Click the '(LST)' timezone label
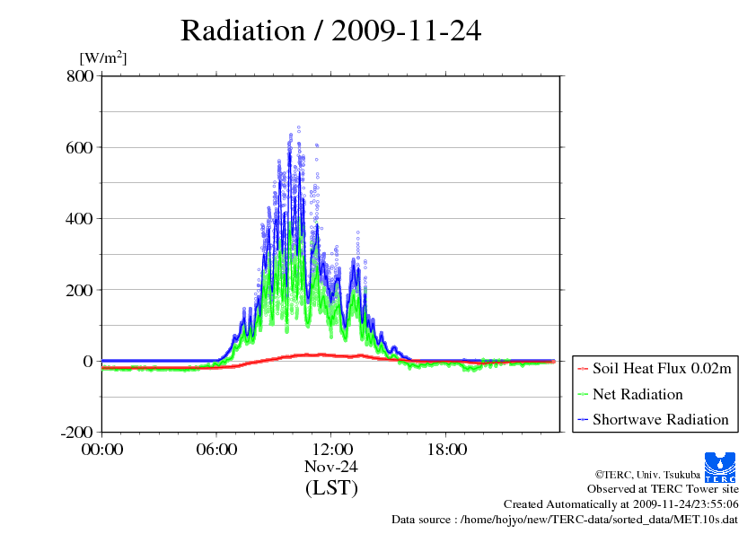756x534 pixels. [331, 487]
